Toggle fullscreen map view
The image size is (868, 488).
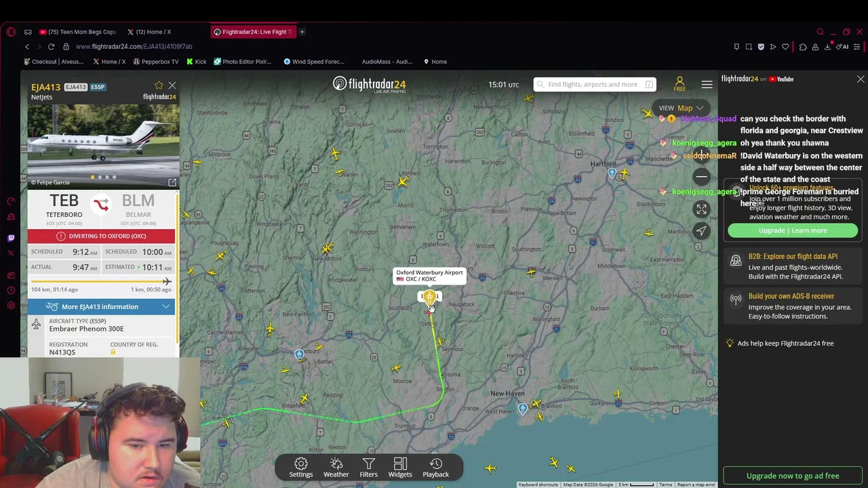(702, 209)
